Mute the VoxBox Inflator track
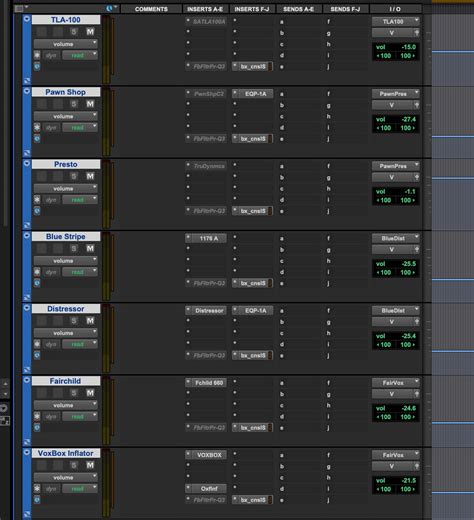 pos(90,465)
